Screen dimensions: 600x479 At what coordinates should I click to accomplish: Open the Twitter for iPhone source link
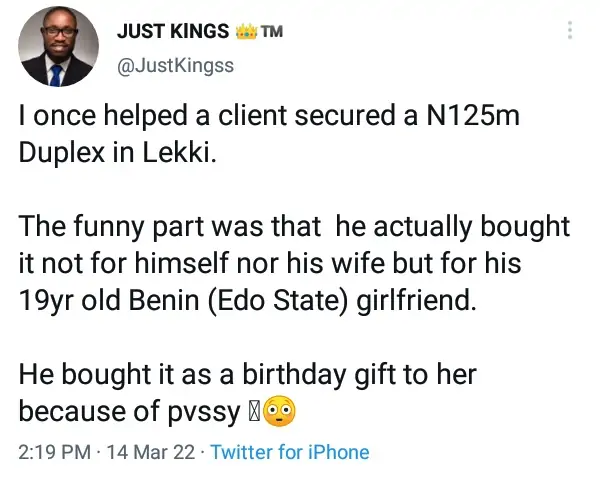(290, 452)
